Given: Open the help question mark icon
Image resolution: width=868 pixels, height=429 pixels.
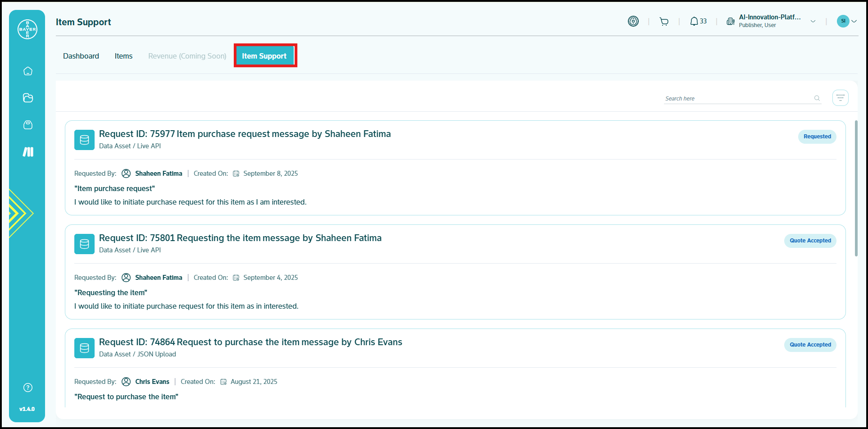Looking at the screenshot, I should (28, 388).
